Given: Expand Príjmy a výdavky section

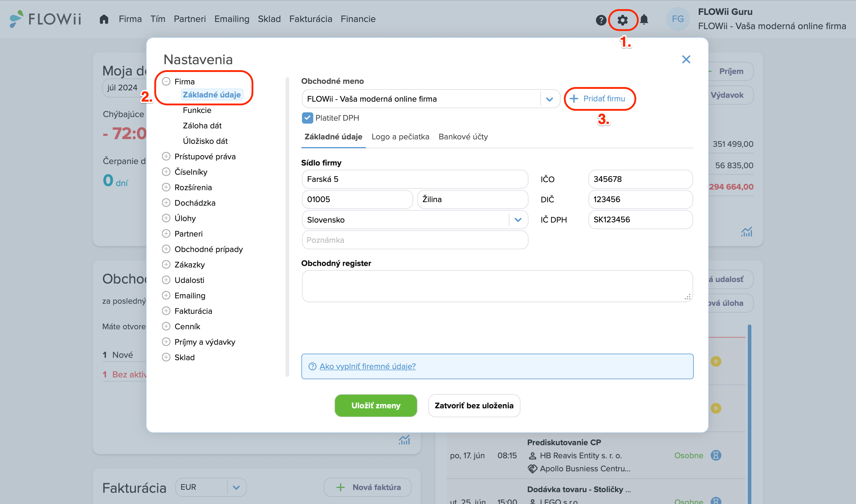Looking at the screenshot, I should point(166,342).
